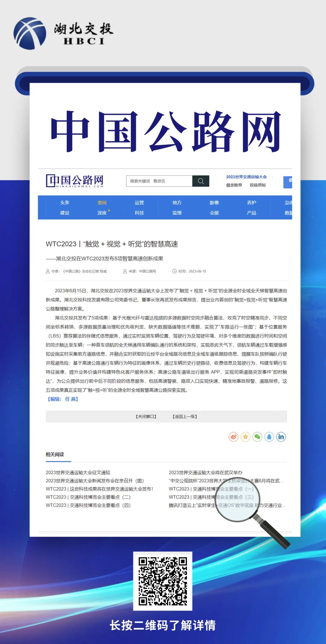Click the 傲杀赊草 header link
Screen dimensions: 326x644
pos(234,185)
